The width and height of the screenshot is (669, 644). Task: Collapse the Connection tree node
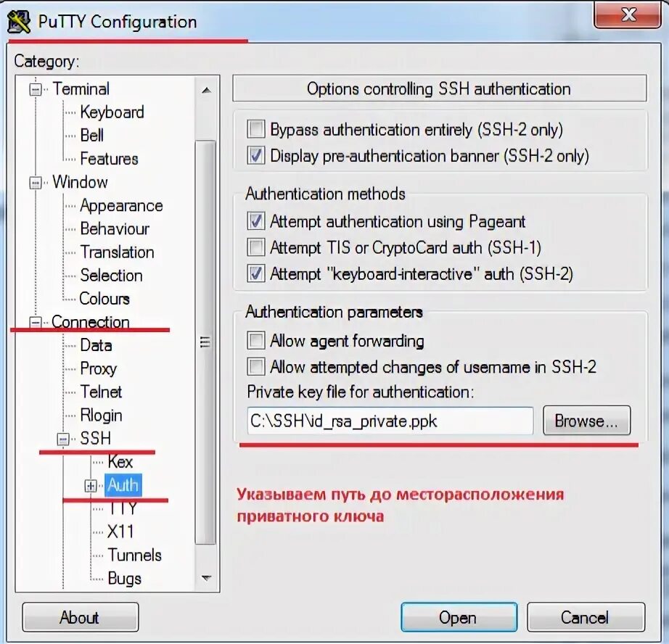click(36, 323)
